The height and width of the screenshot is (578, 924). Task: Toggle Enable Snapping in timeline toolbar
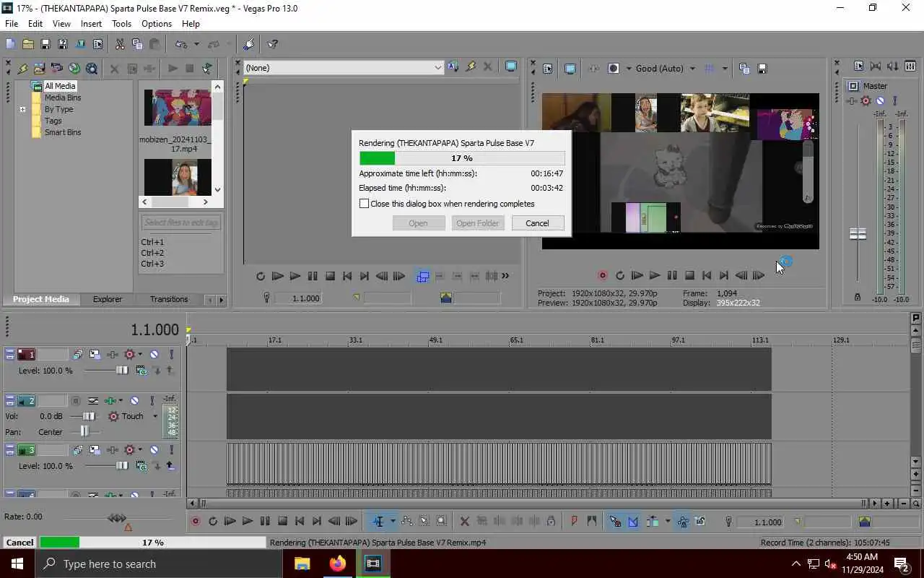[x=615, y=521]
